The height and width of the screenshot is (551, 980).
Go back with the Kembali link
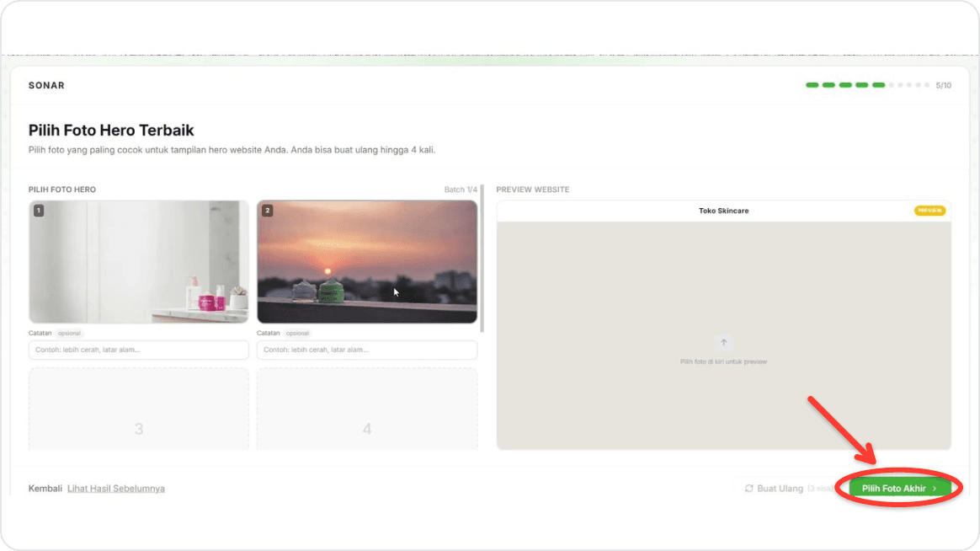pos(45,489)
